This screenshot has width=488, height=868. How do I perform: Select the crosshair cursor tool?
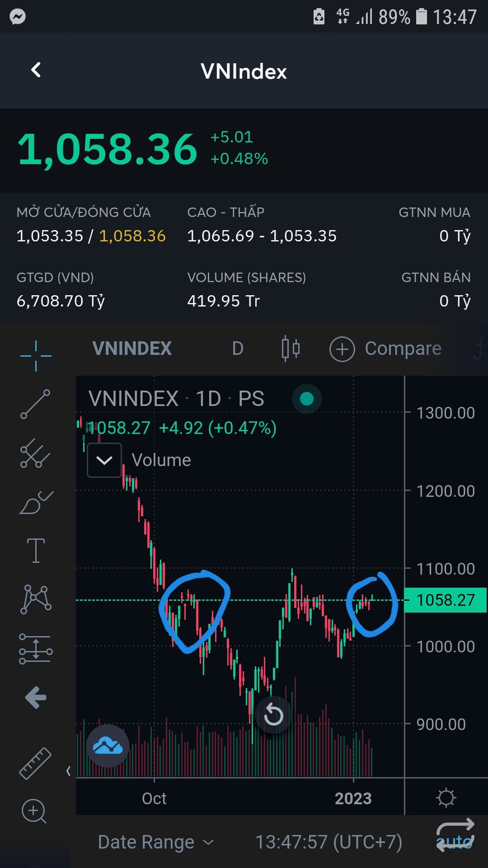pyautogui.click(x=36, y=356)
